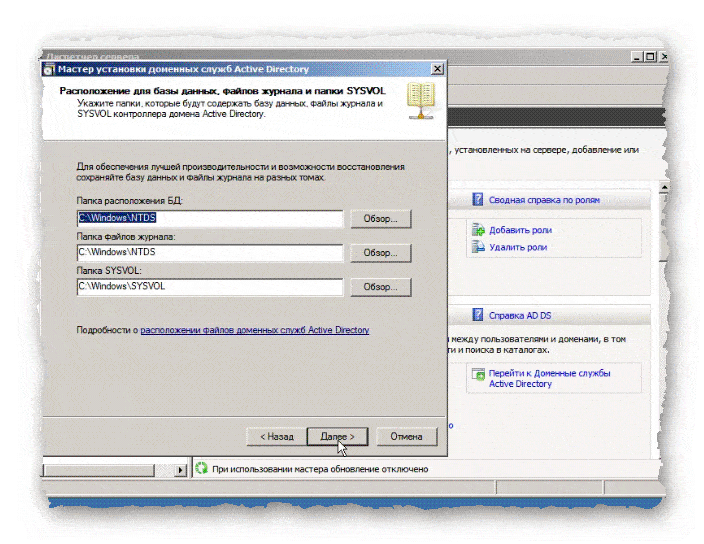Close the Active Directory wizard dialog

click(x=437, y=69)
